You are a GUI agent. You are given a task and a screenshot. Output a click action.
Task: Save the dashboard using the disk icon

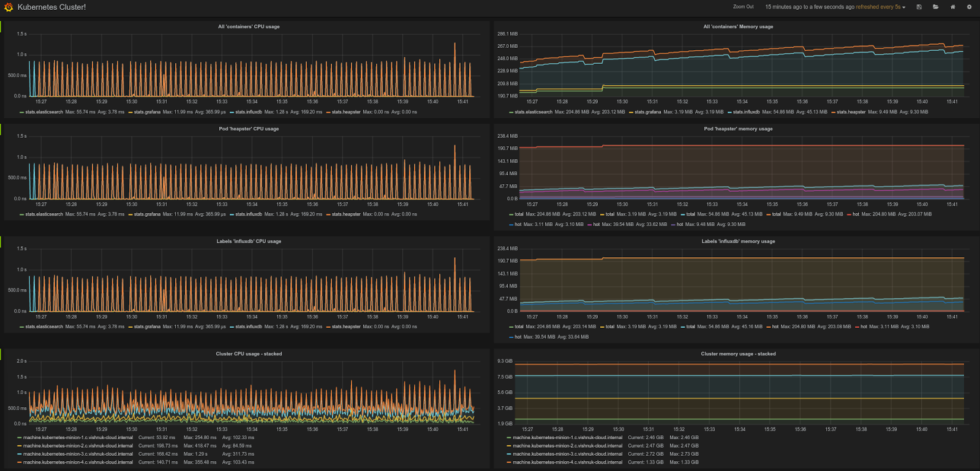tap(919, 7)
